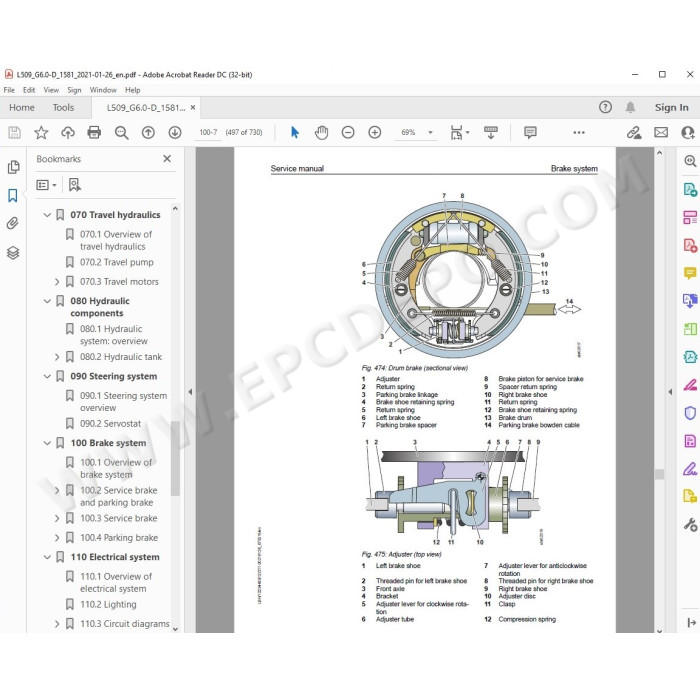Open the Window menu
700x700 pixels.
click(103, 90)
